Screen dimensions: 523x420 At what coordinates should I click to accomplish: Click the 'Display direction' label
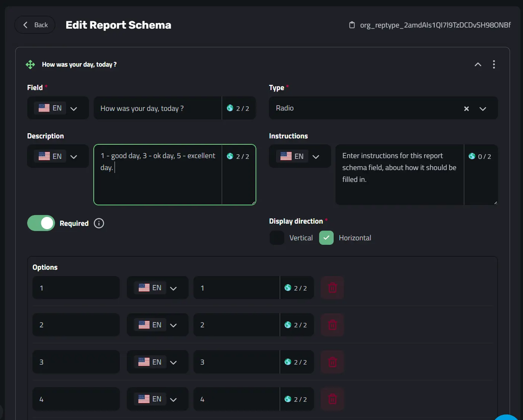(x=296, y=221)
